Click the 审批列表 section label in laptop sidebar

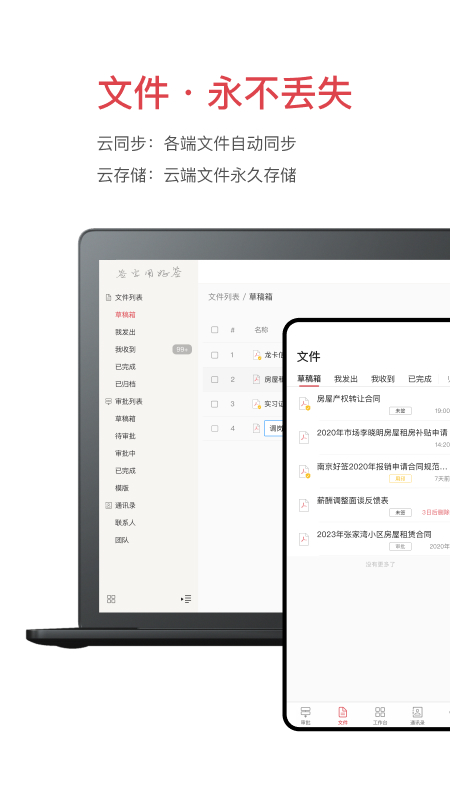[x=129, y=402]
